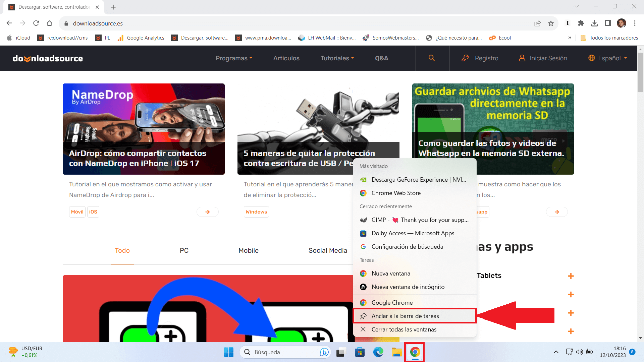Open the Home page button
This screenshot has width=644, height=362.
(49, 23)
